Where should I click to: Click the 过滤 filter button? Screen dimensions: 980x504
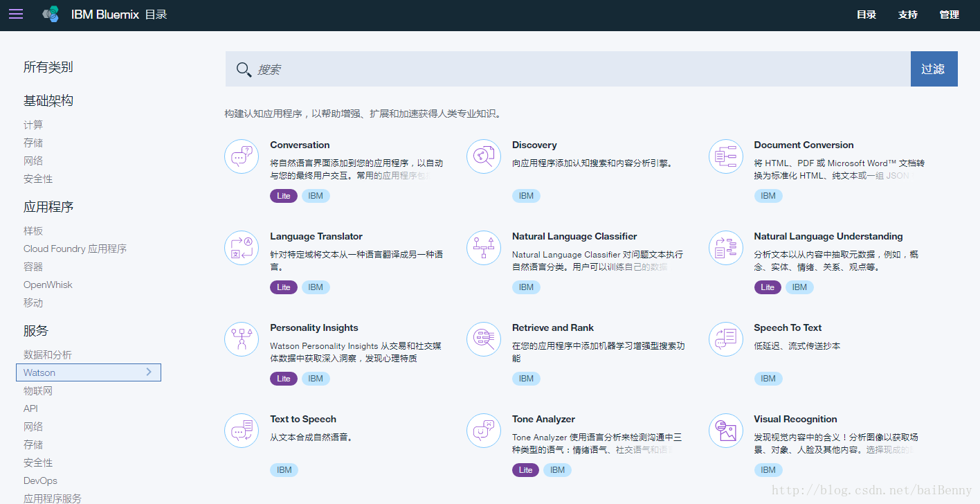click(x=934, y=69)
